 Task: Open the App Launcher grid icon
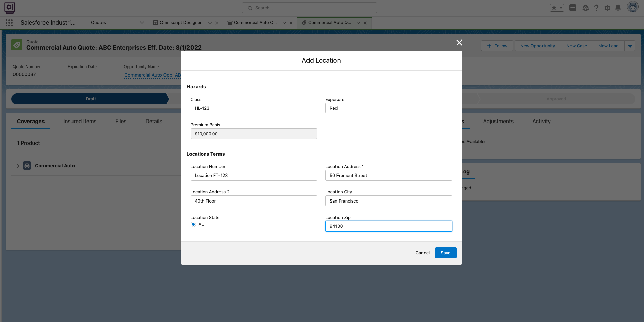(x=9, y=23)
